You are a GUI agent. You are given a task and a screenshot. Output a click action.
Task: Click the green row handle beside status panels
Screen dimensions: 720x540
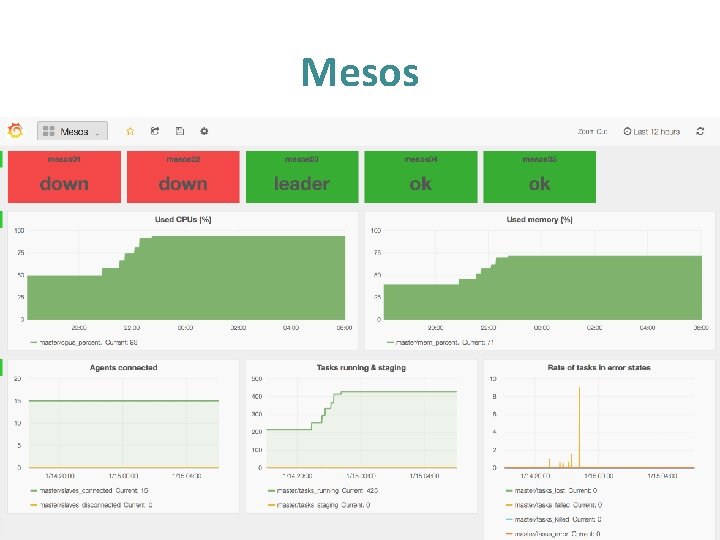pyautogui.click(x=1, y=159)
